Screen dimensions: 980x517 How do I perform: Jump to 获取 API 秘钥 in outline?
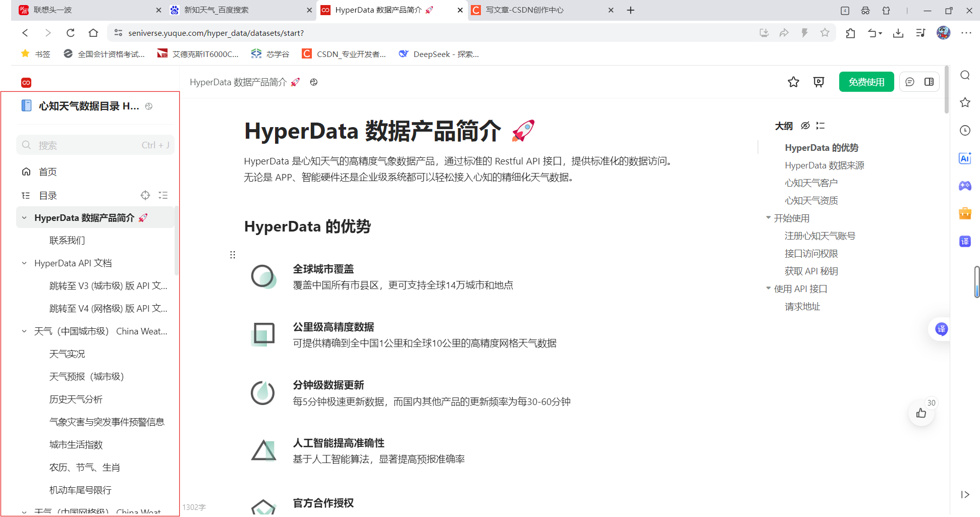click(x=811, y=271)
